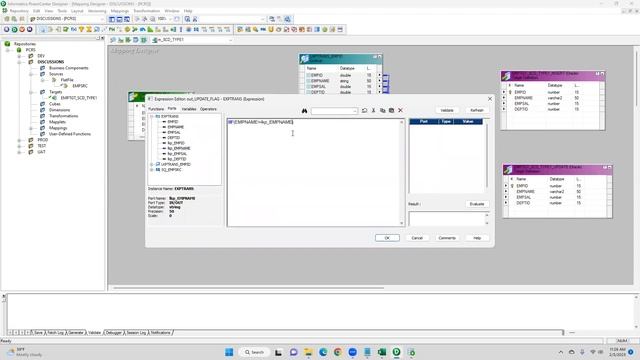Image resolution: width=640 pixels, height=360 pixels.
Task: Click the Port column header
Action: click(424, 122)
